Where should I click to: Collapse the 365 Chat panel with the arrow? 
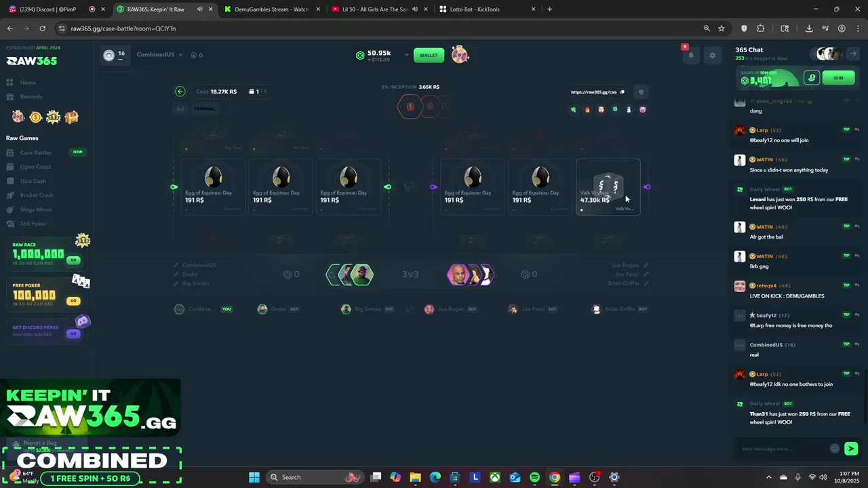tap(853, 54)
